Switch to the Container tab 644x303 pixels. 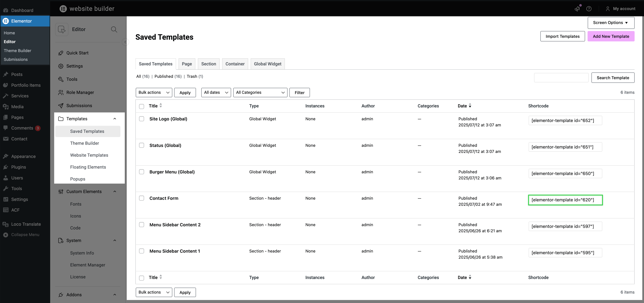coord(235,64)
